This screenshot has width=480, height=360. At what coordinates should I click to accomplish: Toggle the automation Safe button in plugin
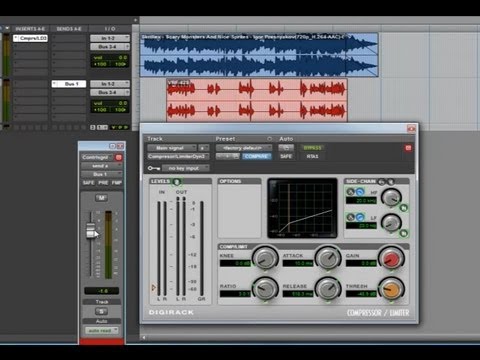(286, 156)
